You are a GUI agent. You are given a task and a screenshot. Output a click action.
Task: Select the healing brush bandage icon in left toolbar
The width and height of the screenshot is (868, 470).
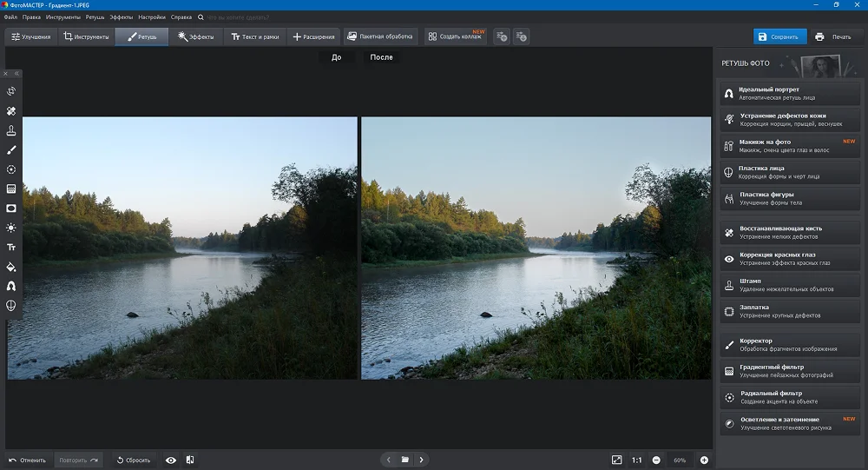coord(11,111)
